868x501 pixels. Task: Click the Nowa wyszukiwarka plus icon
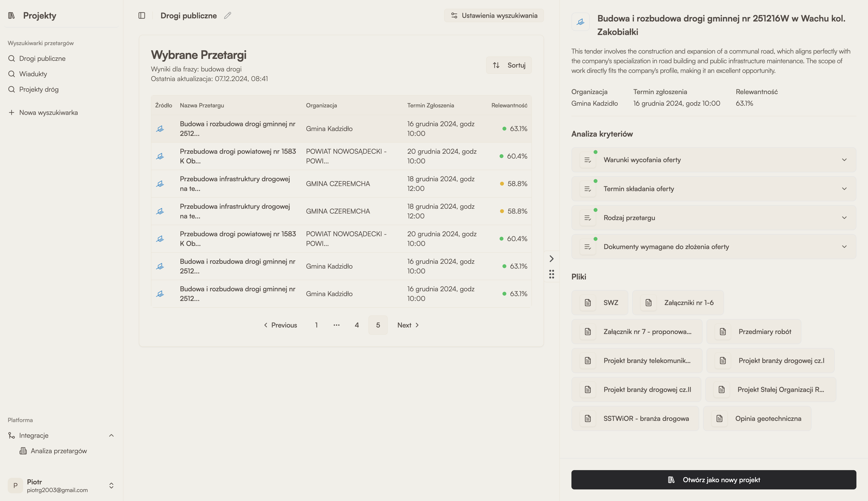point(11,113)
